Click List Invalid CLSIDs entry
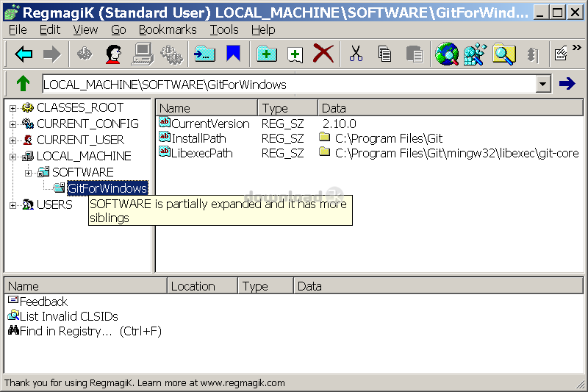The image size is (588, 392). [68, 316]
